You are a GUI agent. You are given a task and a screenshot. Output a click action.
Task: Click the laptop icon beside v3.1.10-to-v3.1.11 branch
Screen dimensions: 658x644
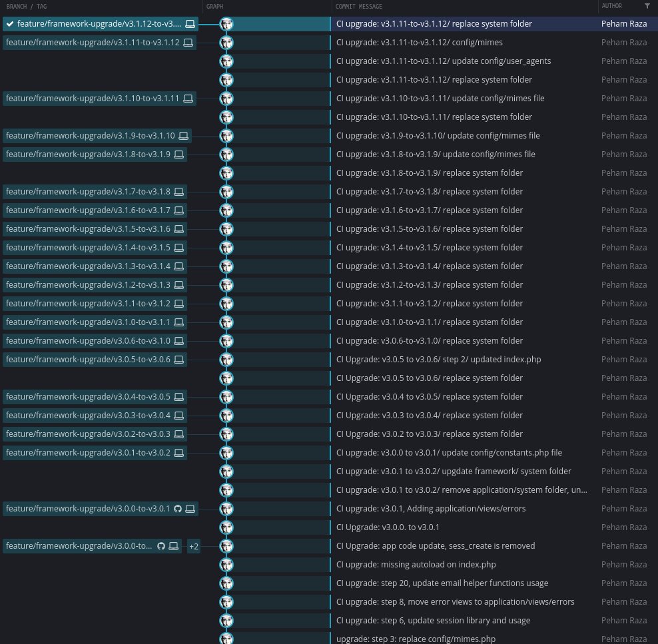(x=187, y=98)
